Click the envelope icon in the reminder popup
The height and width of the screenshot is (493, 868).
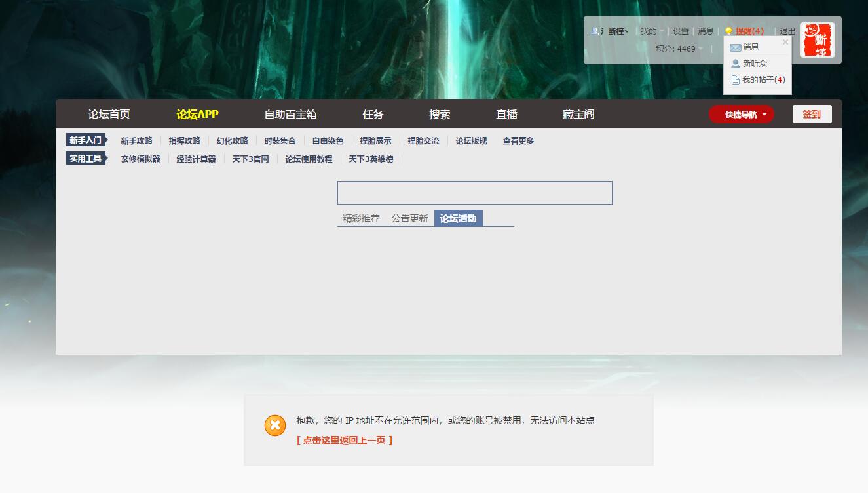pos(735,47)
